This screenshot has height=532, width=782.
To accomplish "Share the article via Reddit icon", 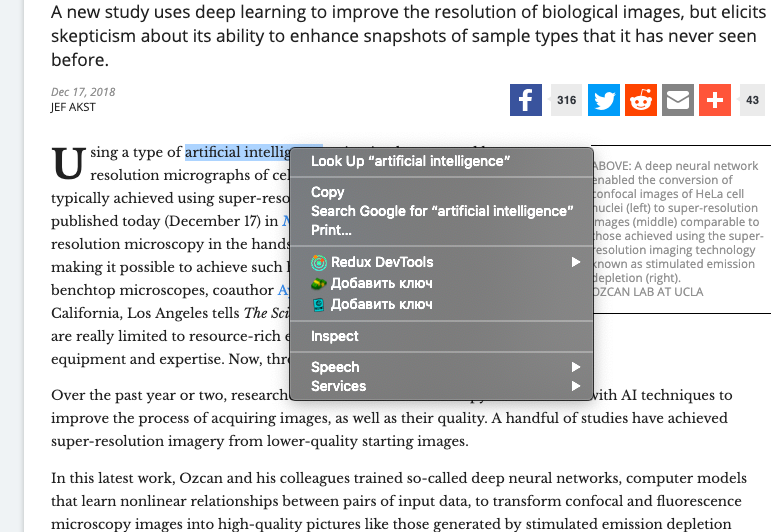I will click(x=640, y=100).
